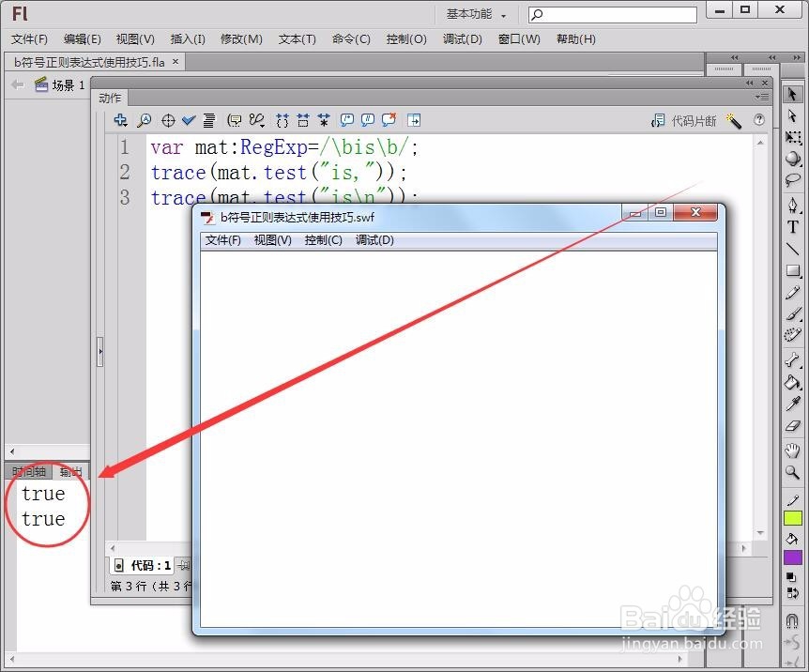Screen dimensions: 809x672
Task: Select the Deco tool
Action: coord(792,335)
